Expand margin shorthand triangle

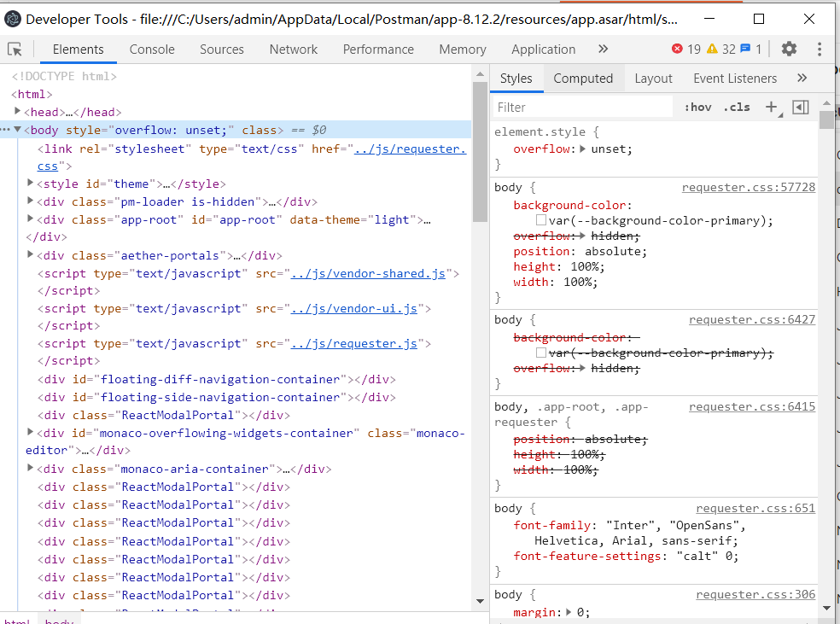click(x=569, y=612)
